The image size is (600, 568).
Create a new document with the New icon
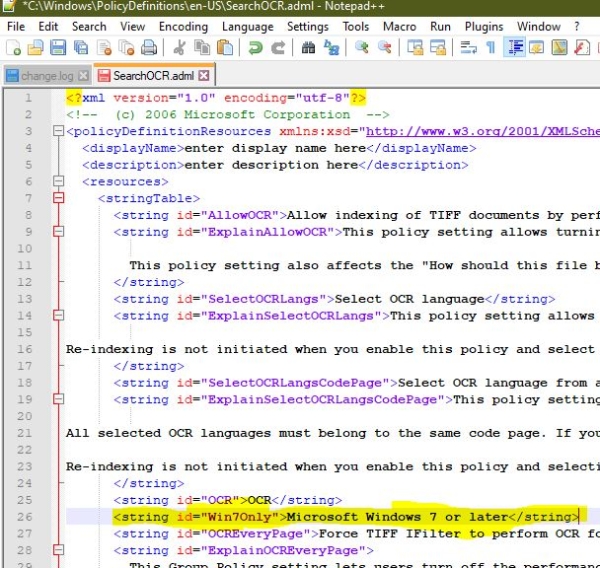coord(13,48)
